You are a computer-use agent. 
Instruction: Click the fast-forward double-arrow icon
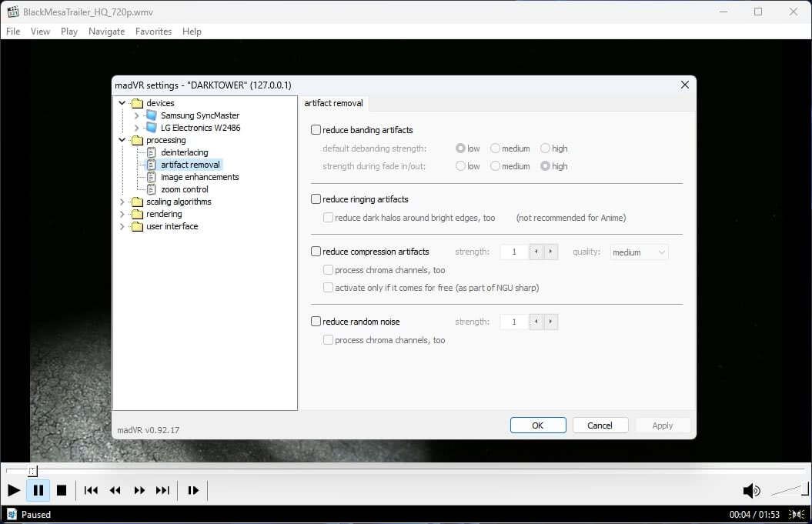coord(139,490)
